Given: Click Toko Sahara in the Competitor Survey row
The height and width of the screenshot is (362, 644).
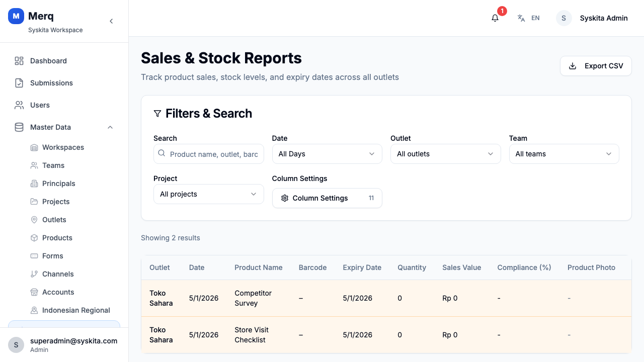Looking at the screenshot, I should pyautogui.click(x=161, y=298).
